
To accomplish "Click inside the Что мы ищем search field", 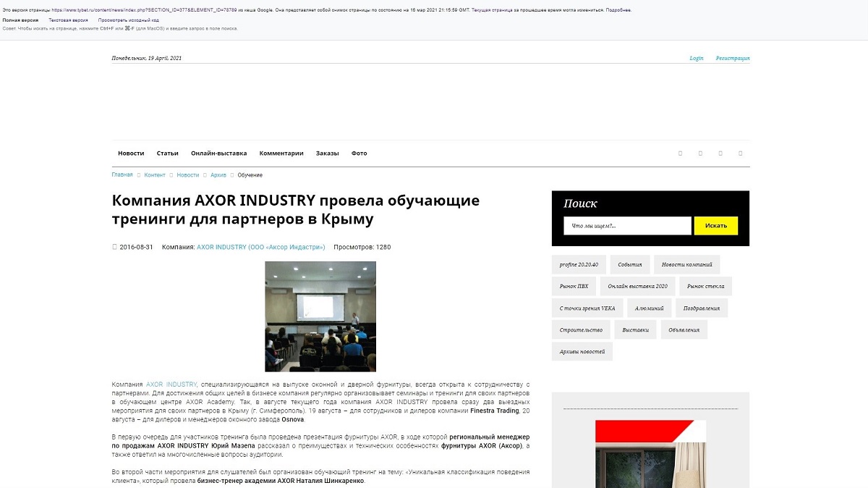I will tap(626, 225).
